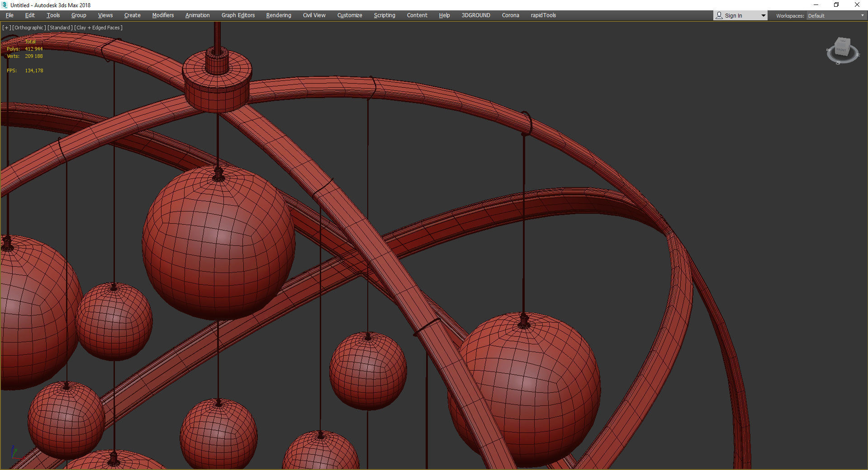Open the Edit menu
Viewport: 868px width, 470px height.
[x=30, y=15]
